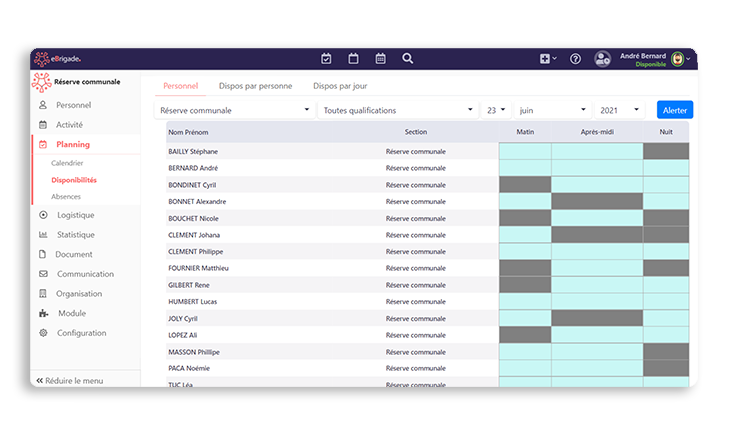The width and height of the screenshot is (730, 435).
Task: Click Réduire le menu link
Action: (x=70, y=381)
